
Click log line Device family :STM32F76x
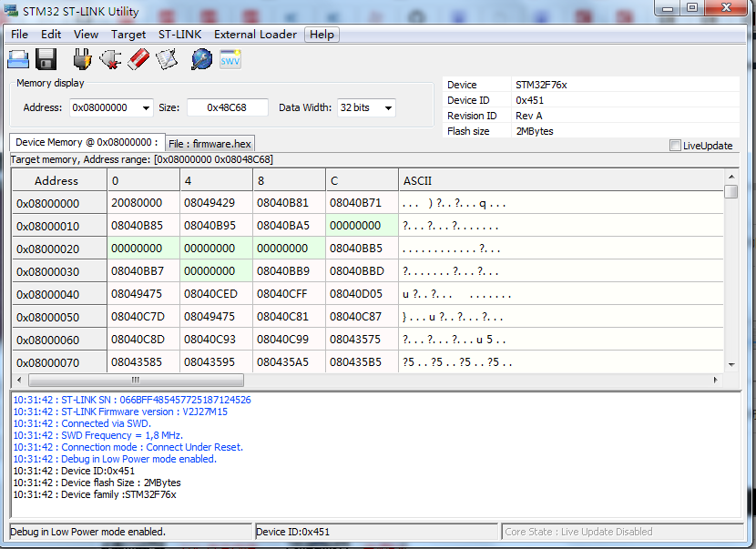point(95,494)
